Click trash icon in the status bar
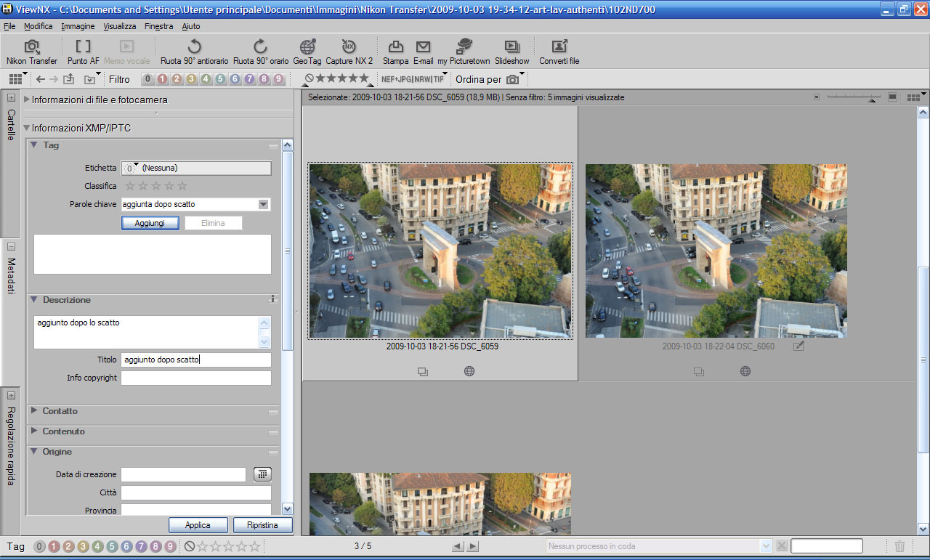Screen dimensions: 930x560 899,546
